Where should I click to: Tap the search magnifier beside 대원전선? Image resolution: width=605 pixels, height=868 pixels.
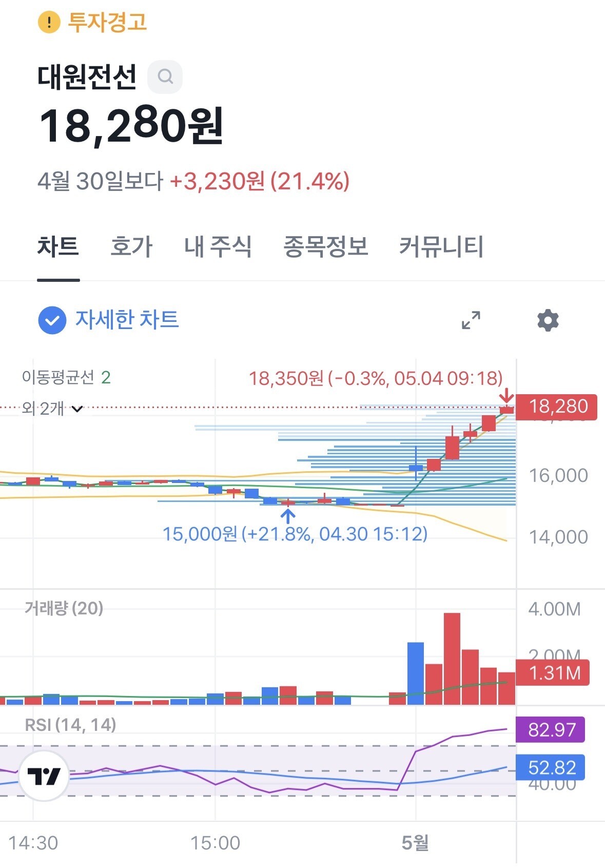[x=165, y=76]
